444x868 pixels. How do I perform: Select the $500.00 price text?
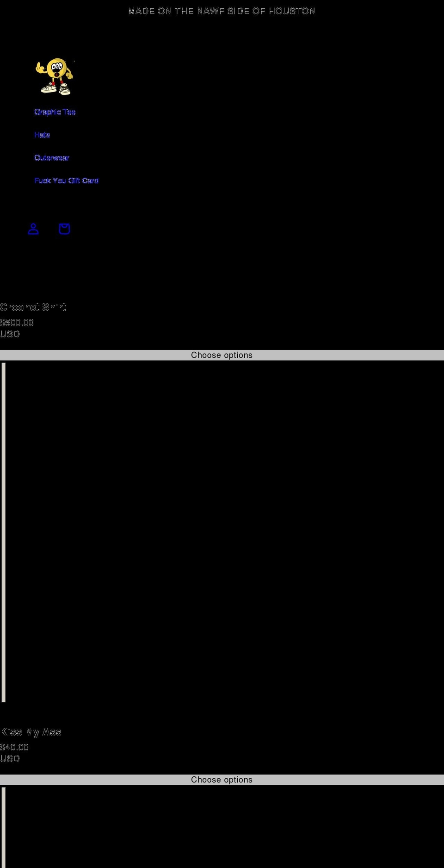(17, 323)
